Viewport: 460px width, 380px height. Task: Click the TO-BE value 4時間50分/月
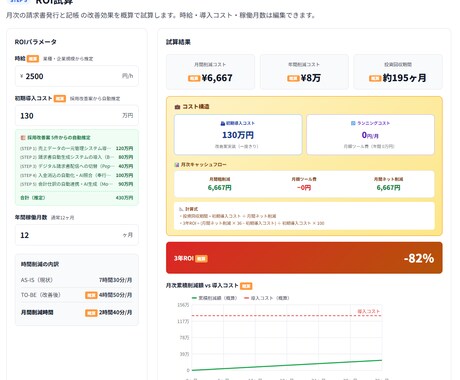[115, 295]
